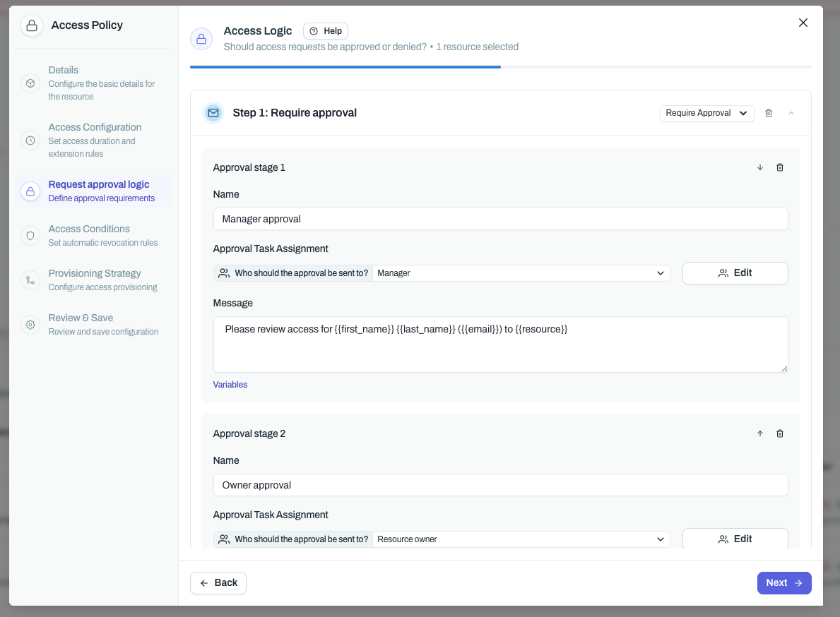Viewport: 840px width, 617px height.
Task: Click the lock icon next to Access Logic
Action: (x=201, y=39)
